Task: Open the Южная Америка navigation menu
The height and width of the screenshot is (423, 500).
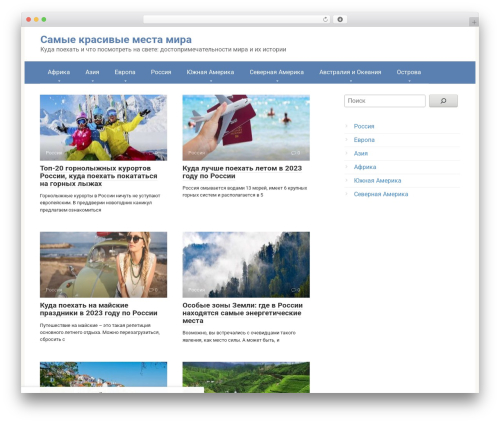Action: tap(210, 72)
